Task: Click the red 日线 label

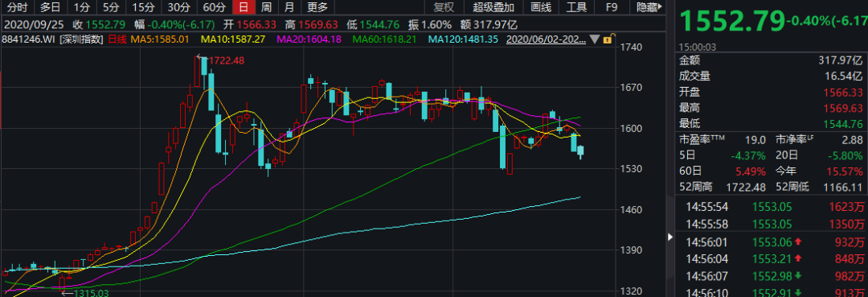Action: click(x=117, y=39)
